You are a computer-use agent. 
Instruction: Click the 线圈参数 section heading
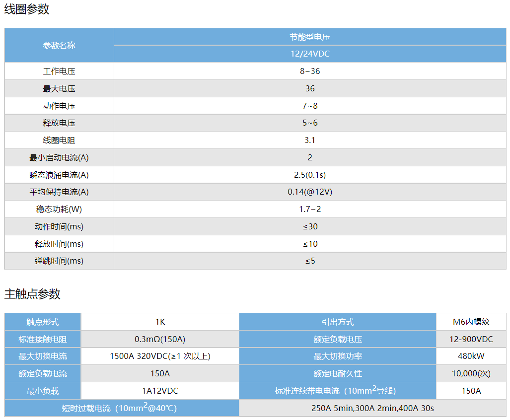[27, 9]
